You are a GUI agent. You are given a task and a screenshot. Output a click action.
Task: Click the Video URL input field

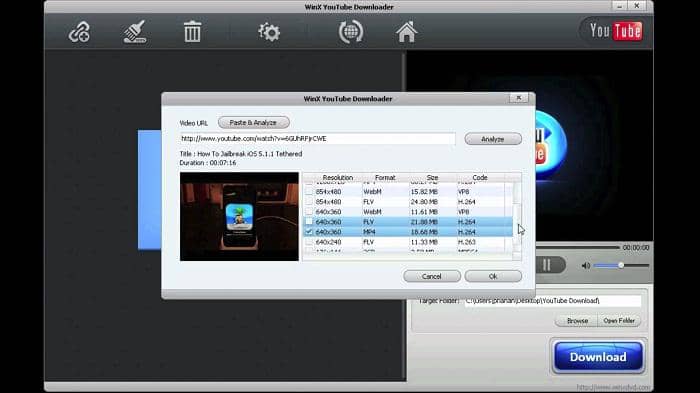[x=317, y=139]
